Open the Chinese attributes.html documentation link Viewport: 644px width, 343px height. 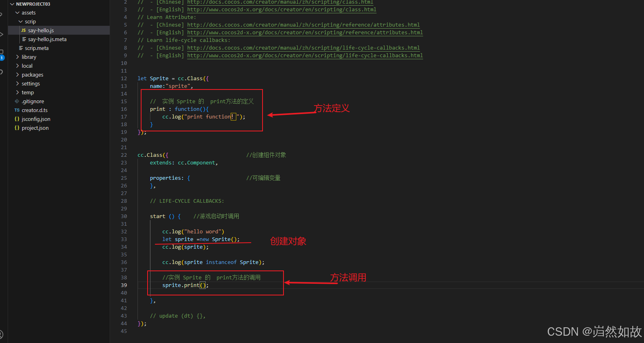[303, 25]
